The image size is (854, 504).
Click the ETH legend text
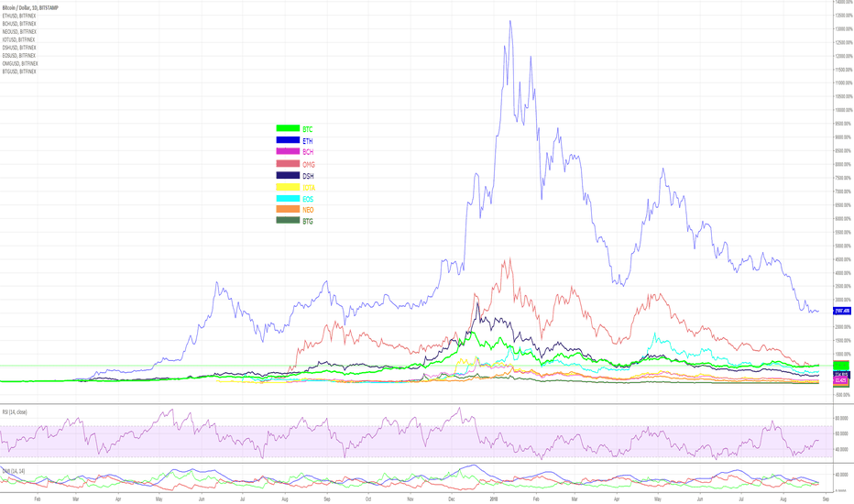[308, 141]
